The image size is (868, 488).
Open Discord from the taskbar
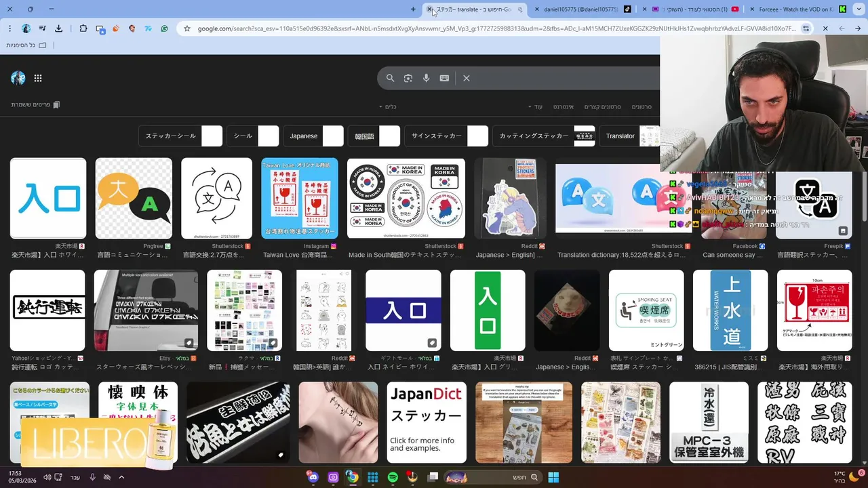point(313,477)
